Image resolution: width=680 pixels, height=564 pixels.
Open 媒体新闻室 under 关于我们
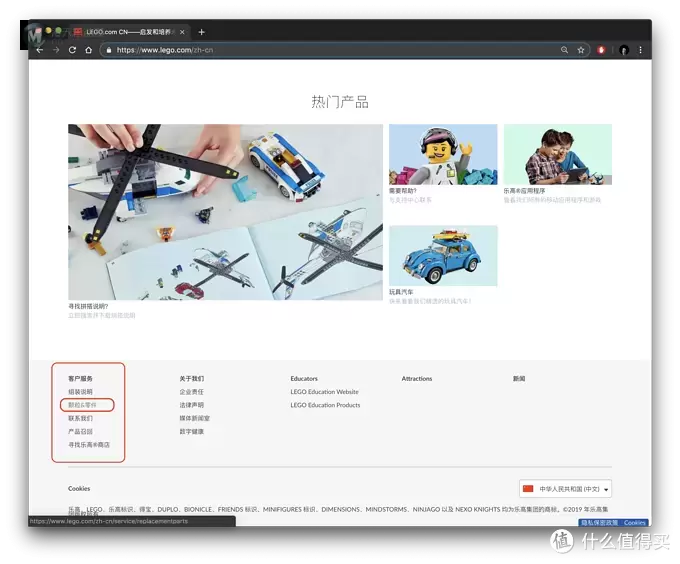[195, 418]
